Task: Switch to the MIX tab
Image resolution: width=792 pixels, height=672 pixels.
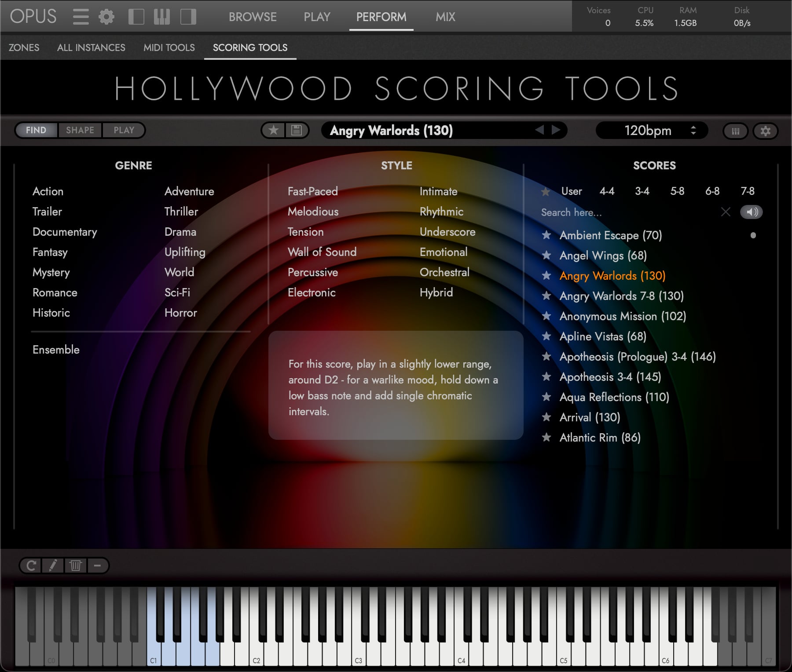Action: pos(445,17)
